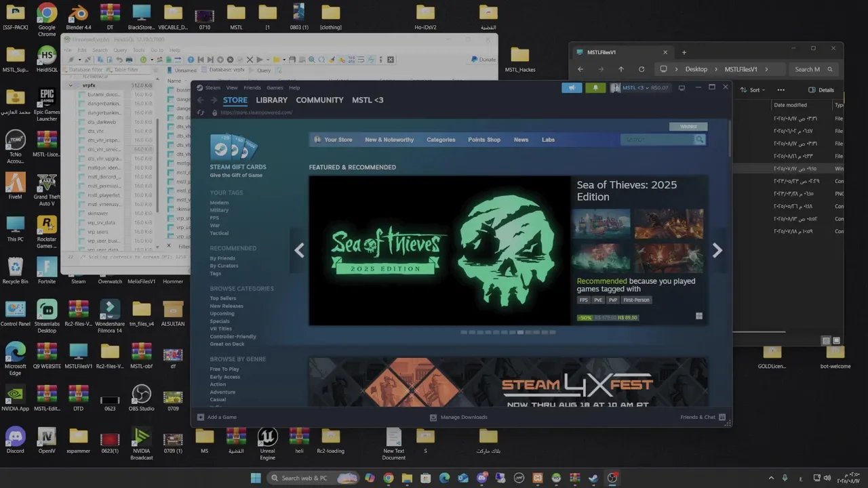868x488 pixels.
Task: Refresh the MSTLFilesV1 Explorer window
Action: pos(642,69)
